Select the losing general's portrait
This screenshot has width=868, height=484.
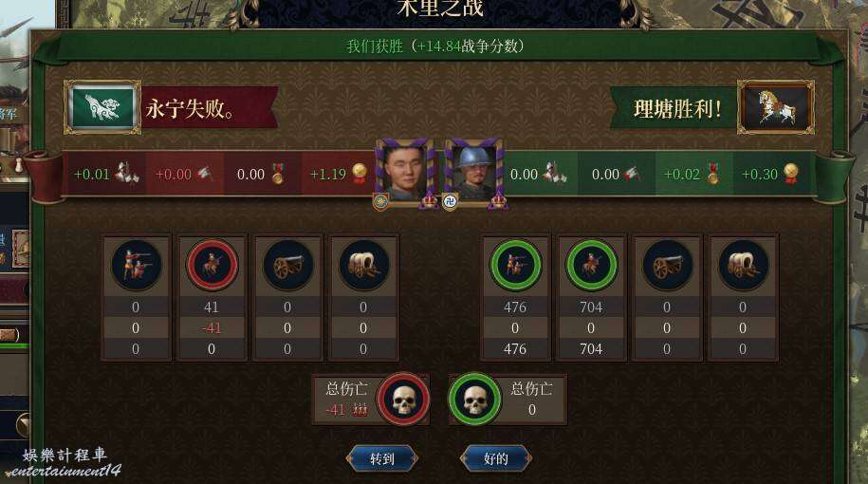point(405,171)
